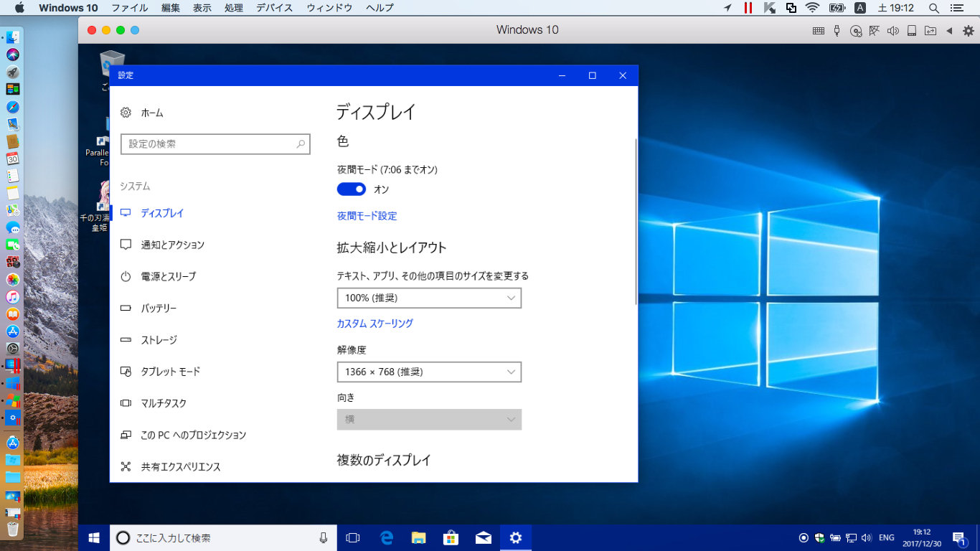
Task: Click the カスタム スケーリング link
Action: pos(375,324)
